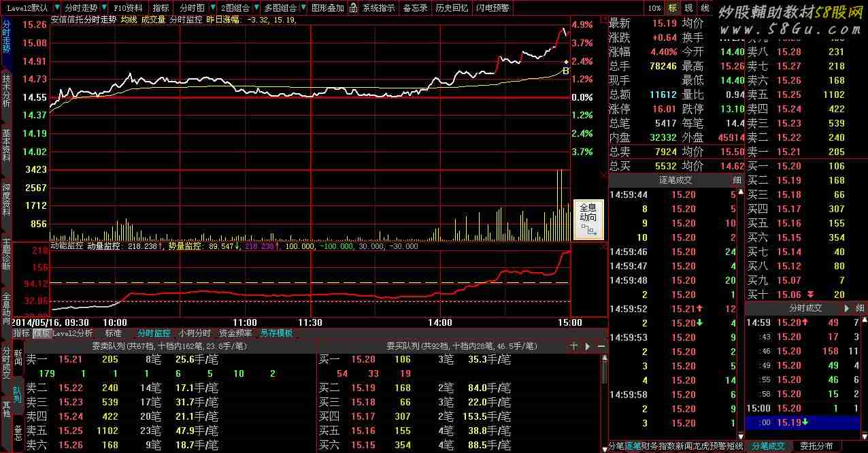Open 历史回忆 history replay

[452, 7]
